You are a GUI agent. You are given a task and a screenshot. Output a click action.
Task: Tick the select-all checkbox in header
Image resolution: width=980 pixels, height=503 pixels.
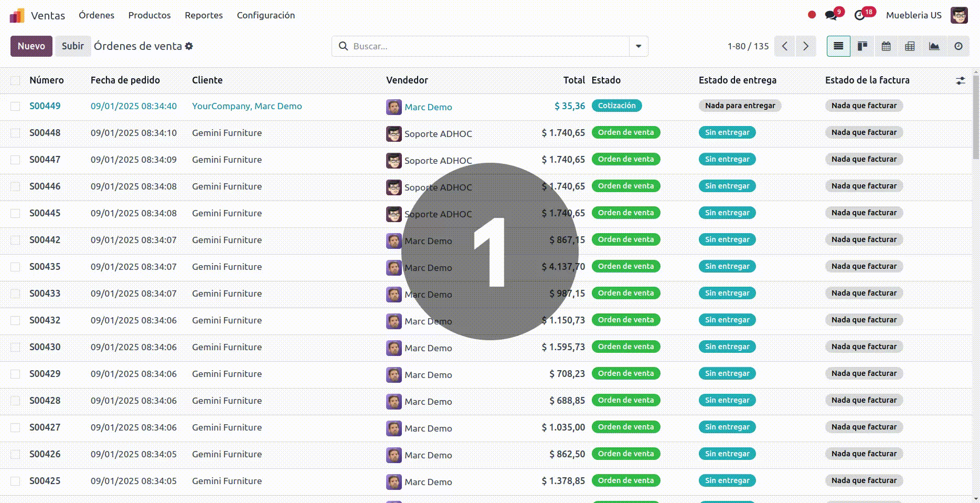pyautogui.click(x=15, y=80)
